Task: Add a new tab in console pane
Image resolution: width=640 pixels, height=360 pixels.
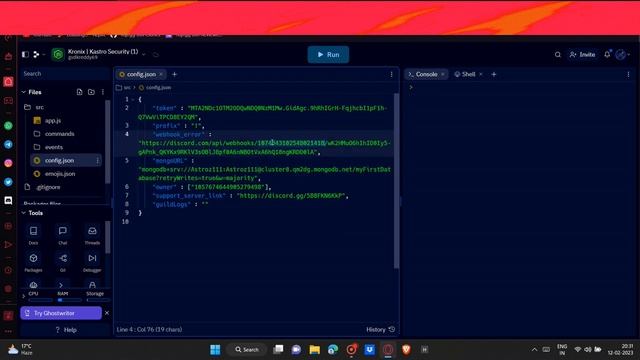Action: point(494,74)
